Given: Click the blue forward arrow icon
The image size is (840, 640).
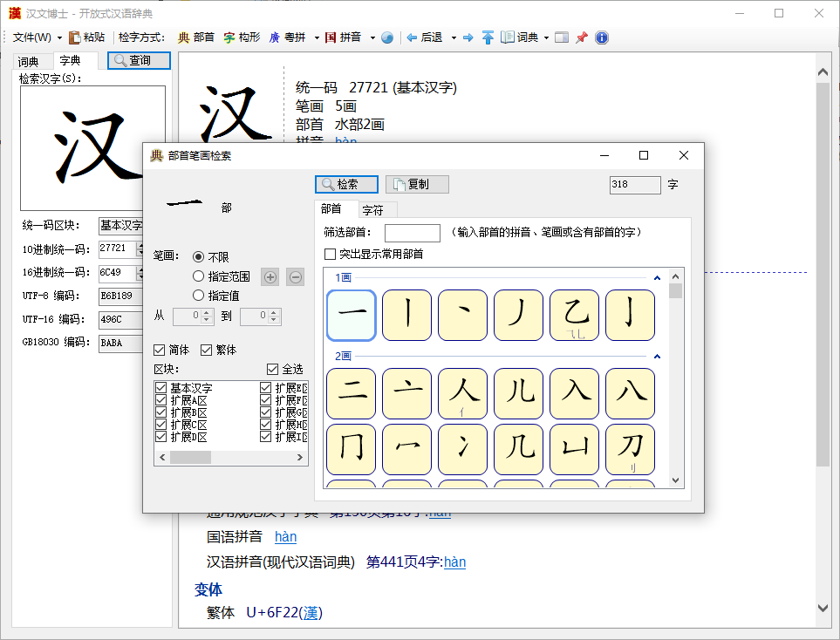Looking at the screenshot, I should (x=468, y=37).
